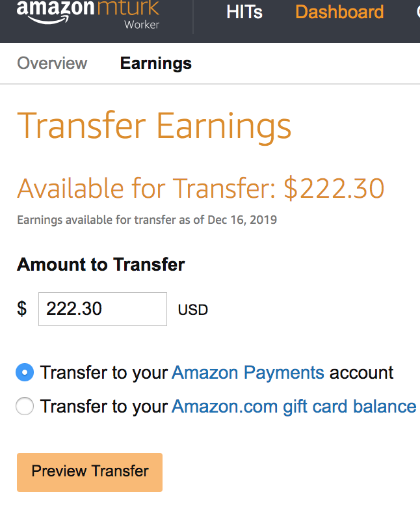Image resolution: width=420 pixels, height=505 pixels.
Task: Select the Earnings tab
Action: [156, 63]
